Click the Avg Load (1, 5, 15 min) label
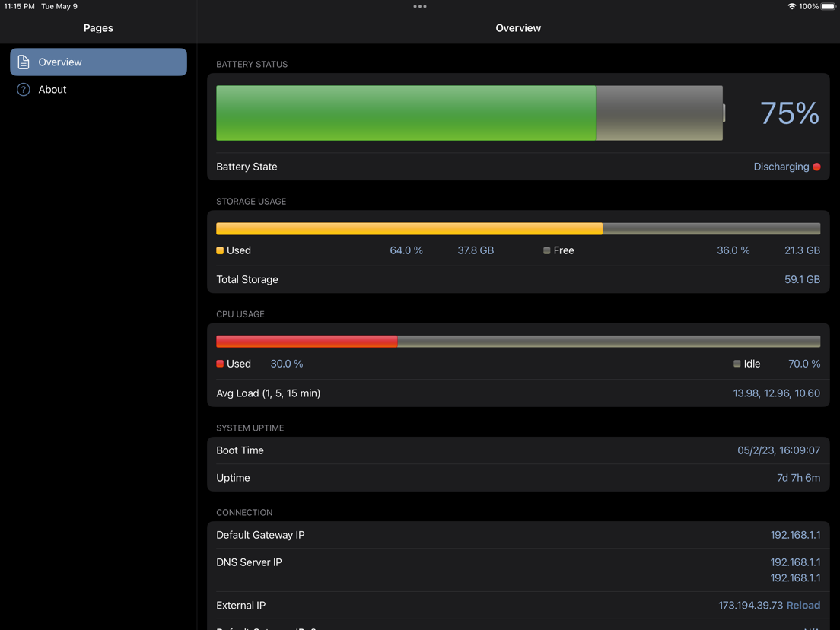This screenshot has height=630, width=840. pyautogui.click(x=269, y=393)
